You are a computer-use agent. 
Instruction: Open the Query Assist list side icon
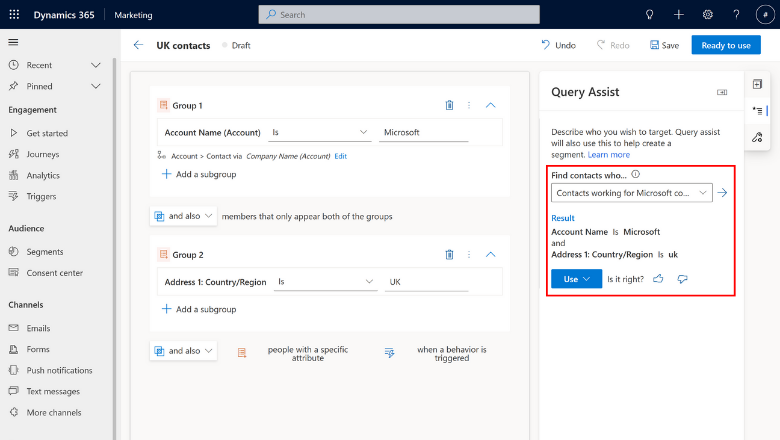pos(758,110)
